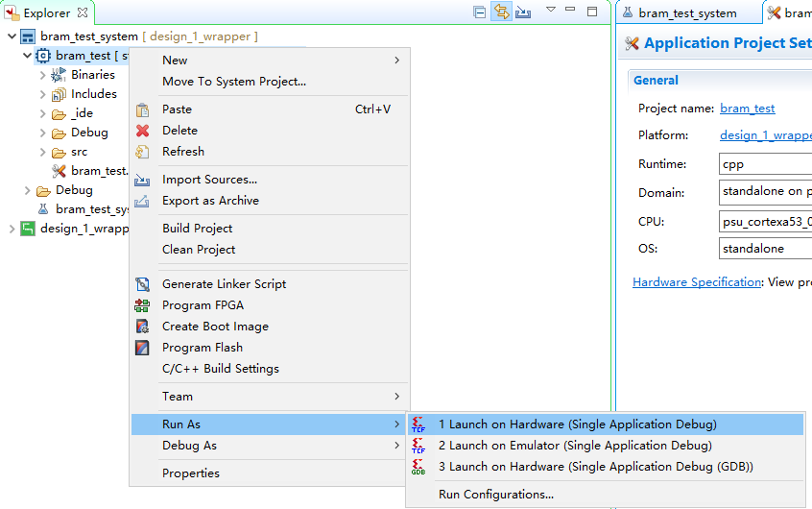Click the CPU field psu_cortexa53
Image resolution: width=812 pixels, height=509 pixels.
pyautogui.click(x=765, y=221)
